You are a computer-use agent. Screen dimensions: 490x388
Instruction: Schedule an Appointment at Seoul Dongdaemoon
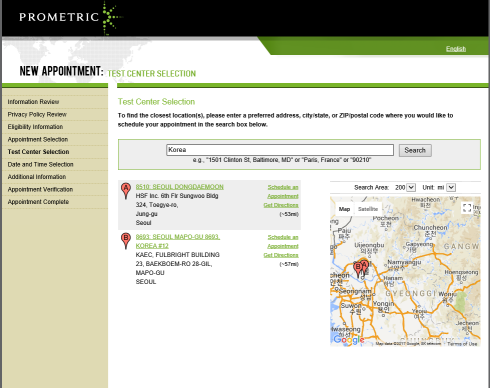(x=283, y=192)
